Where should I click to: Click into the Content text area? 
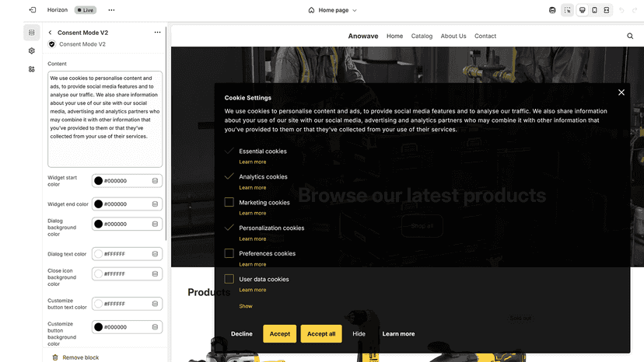(x=105, y=119)
